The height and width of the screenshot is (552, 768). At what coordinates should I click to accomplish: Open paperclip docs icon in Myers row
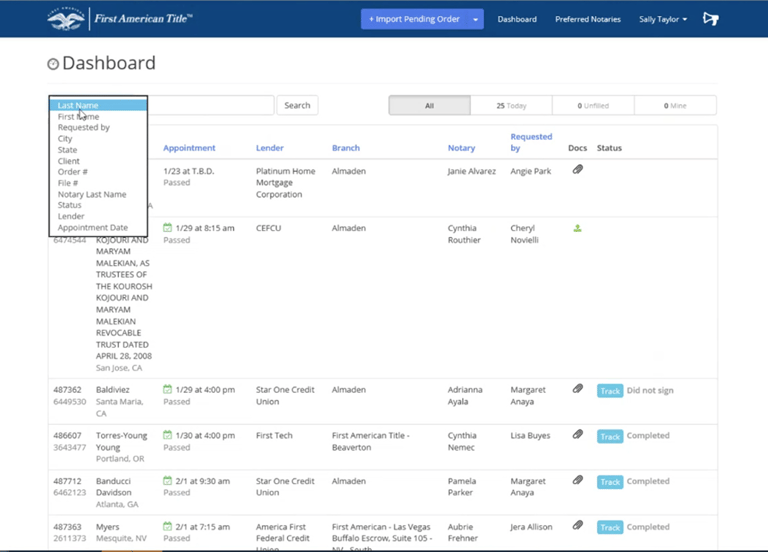(x=577, y=525)
